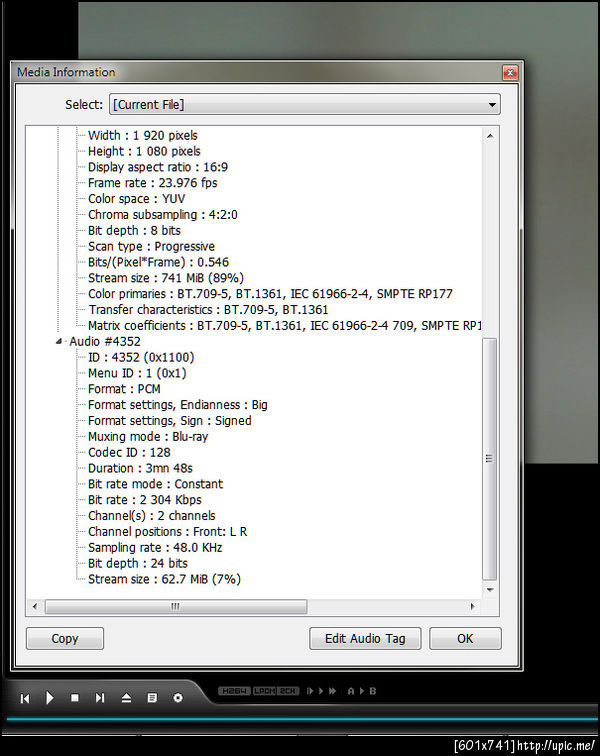Select 'Channel positions : Front: L R' row
This screenshot has width=600, height=756.
[x=167, y=532]
